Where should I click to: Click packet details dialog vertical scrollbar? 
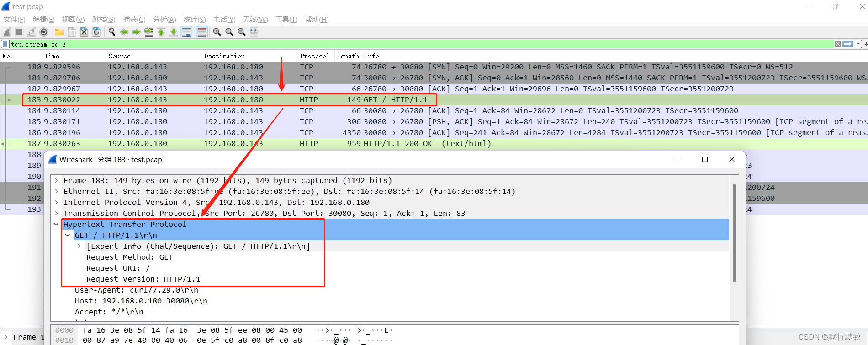coord(734,233)
